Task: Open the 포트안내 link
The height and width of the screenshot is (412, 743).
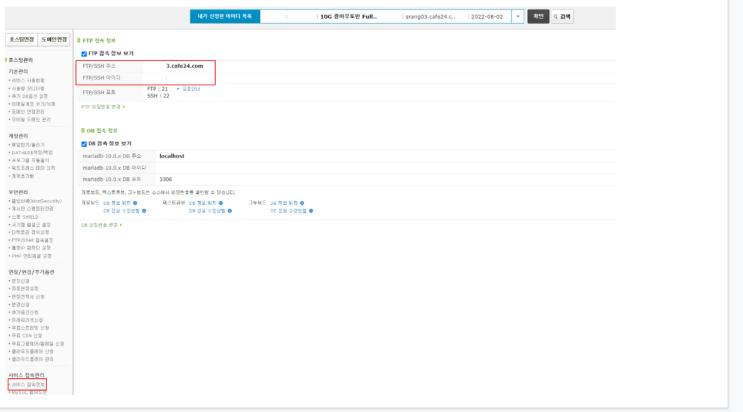Action: point(191,89)
